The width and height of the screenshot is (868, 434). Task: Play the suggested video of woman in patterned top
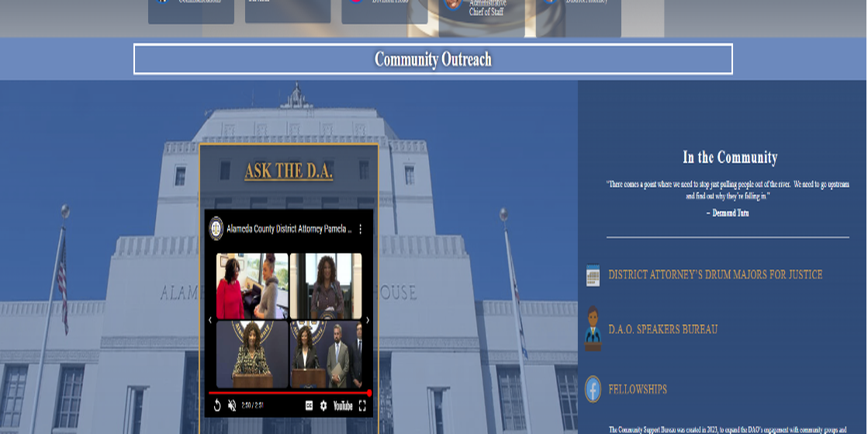coord(252,354)
